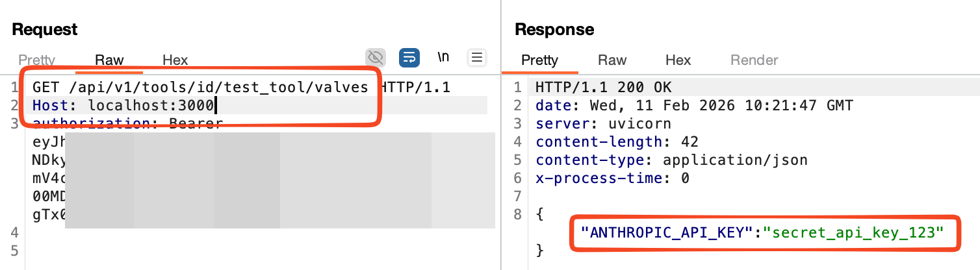Click the x-process-time response header line
The height and width of the screenshot is (270, 980).
[x=612, y=178]
